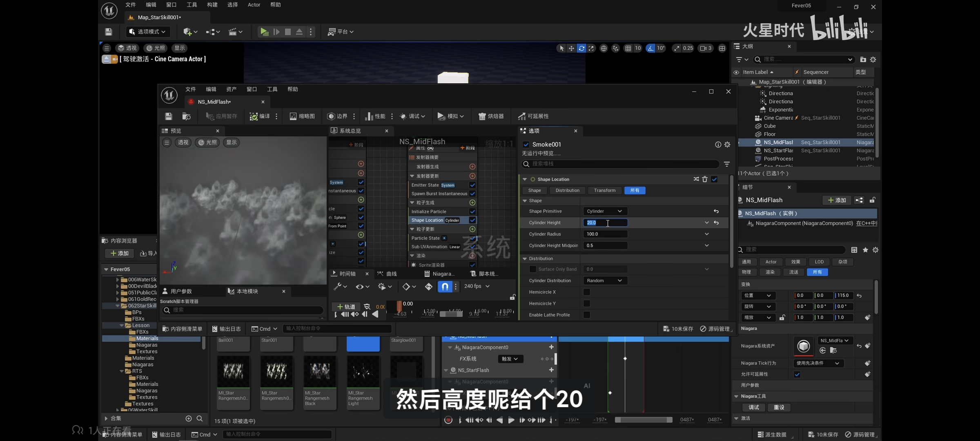Switch to the Transform tab

pos(604,190)
